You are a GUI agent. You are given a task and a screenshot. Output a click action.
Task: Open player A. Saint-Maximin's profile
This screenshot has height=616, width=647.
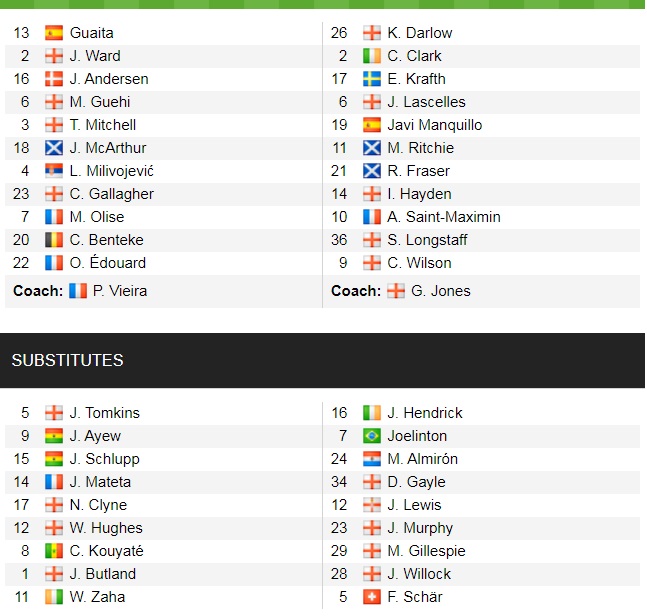pos(444,217)
